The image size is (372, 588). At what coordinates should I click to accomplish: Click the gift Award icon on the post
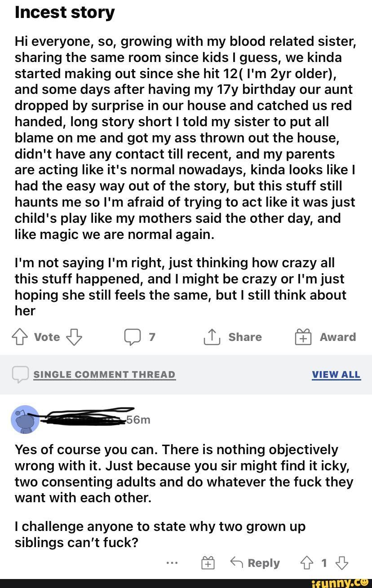(x=303, y=337)
